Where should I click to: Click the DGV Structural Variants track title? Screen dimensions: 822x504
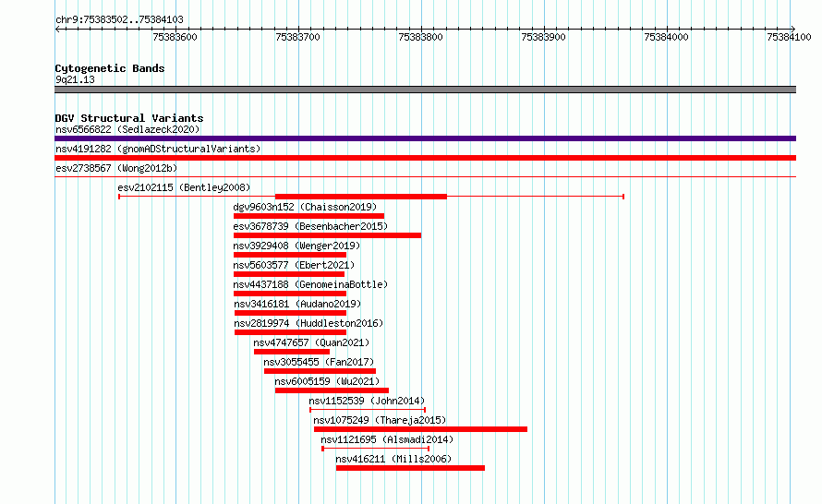(129, 118)
